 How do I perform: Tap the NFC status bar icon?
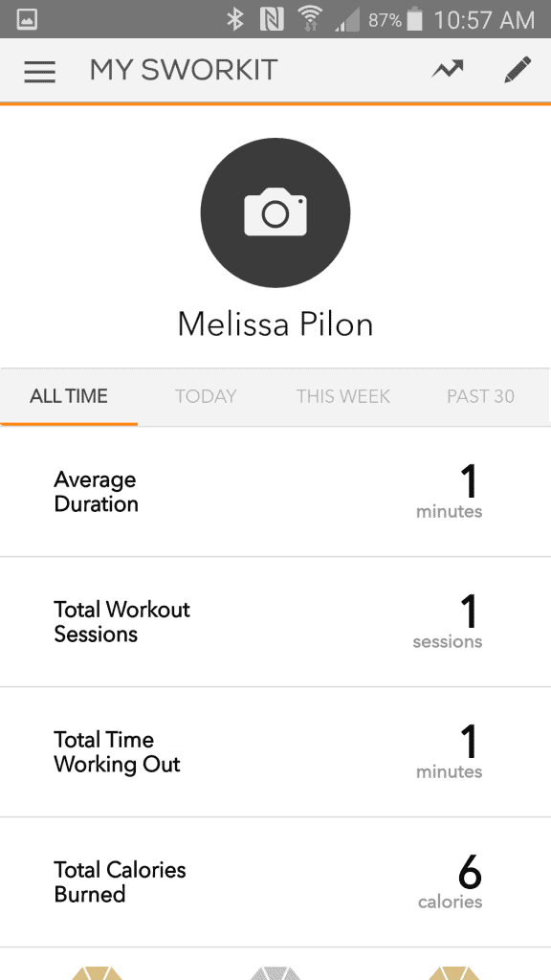pyautogui.click(x=272, y=19)
